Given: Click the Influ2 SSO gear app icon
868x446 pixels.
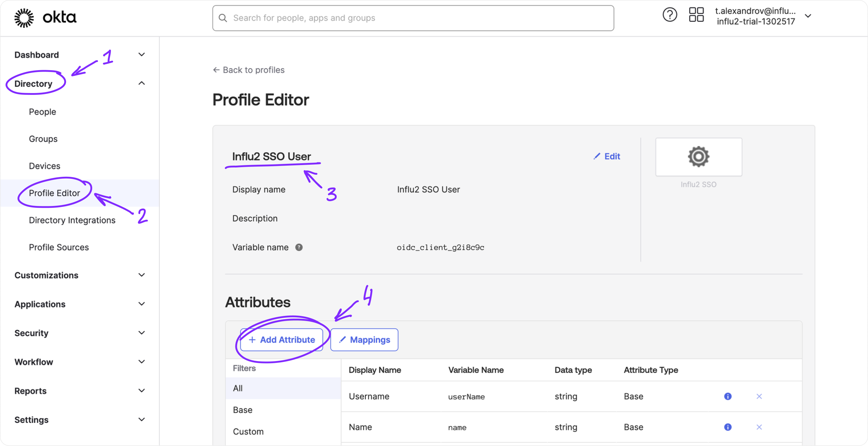Looking at the screenshot, I should point(698,157).
